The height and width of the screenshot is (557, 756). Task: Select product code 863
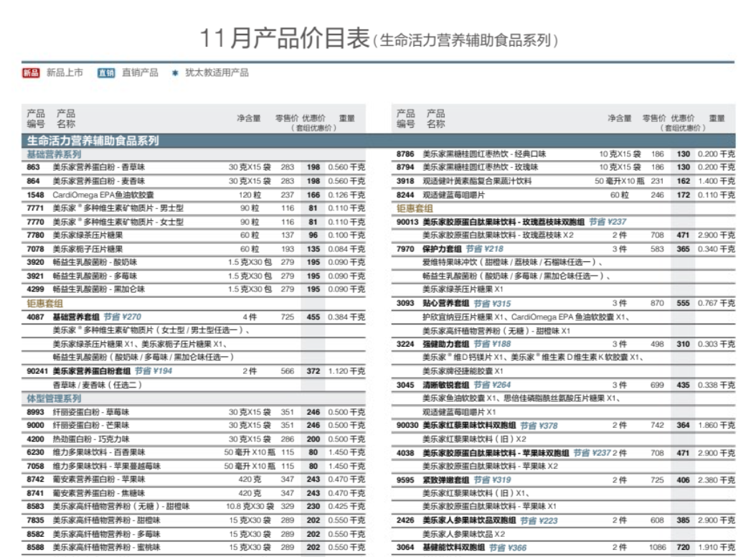(x=33, y=167)
